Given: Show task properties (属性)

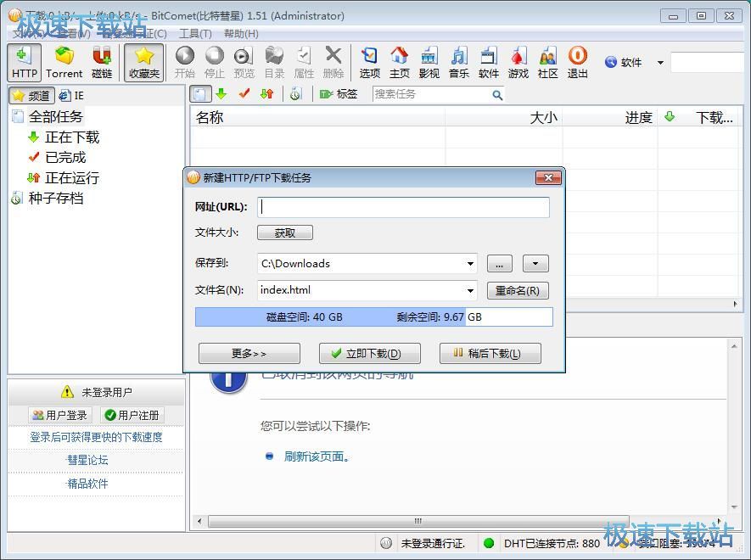Looking at the screenshot, I should pos(304,62).
